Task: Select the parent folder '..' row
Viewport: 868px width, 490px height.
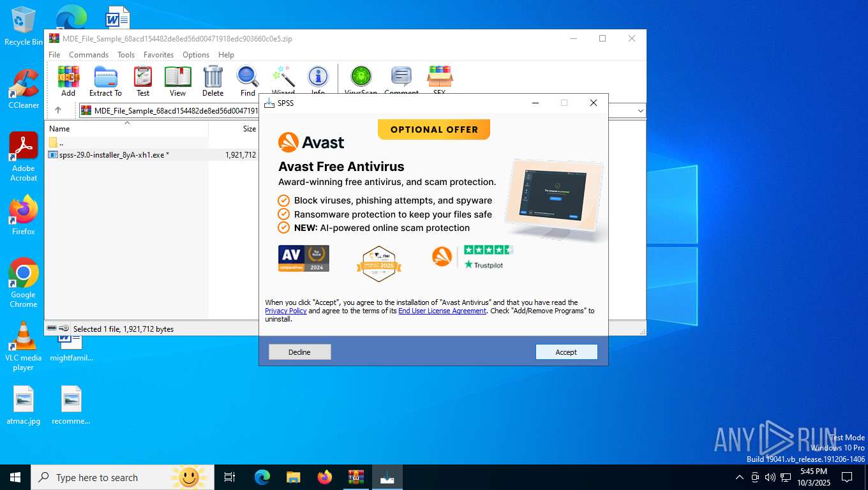Action: (x=152, y=142)
